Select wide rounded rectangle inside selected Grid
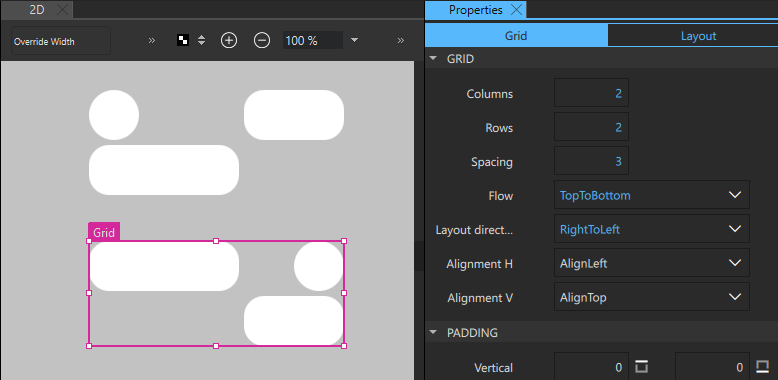Screen dimensions: 778x380 click(x=164, y=266)
